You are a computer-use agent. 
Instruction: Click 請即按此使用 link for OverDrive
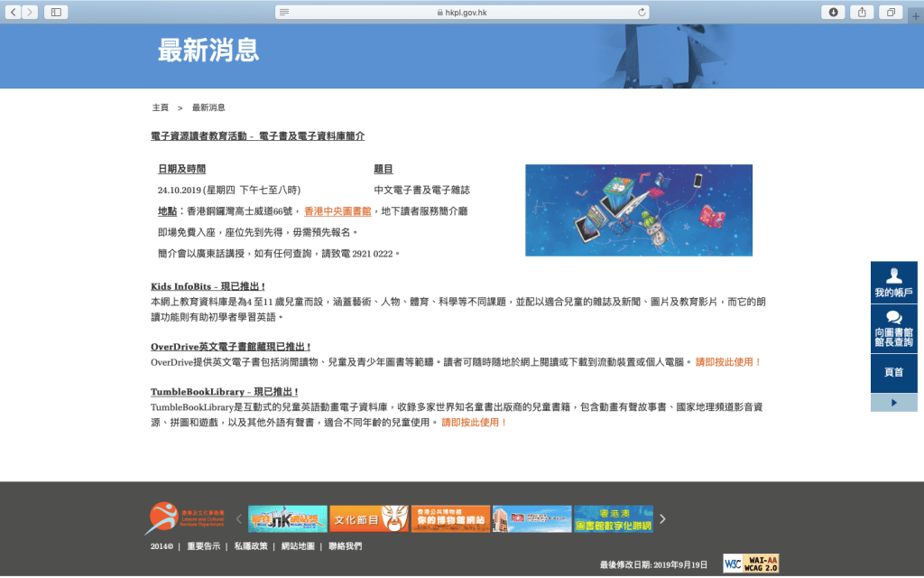728,362
